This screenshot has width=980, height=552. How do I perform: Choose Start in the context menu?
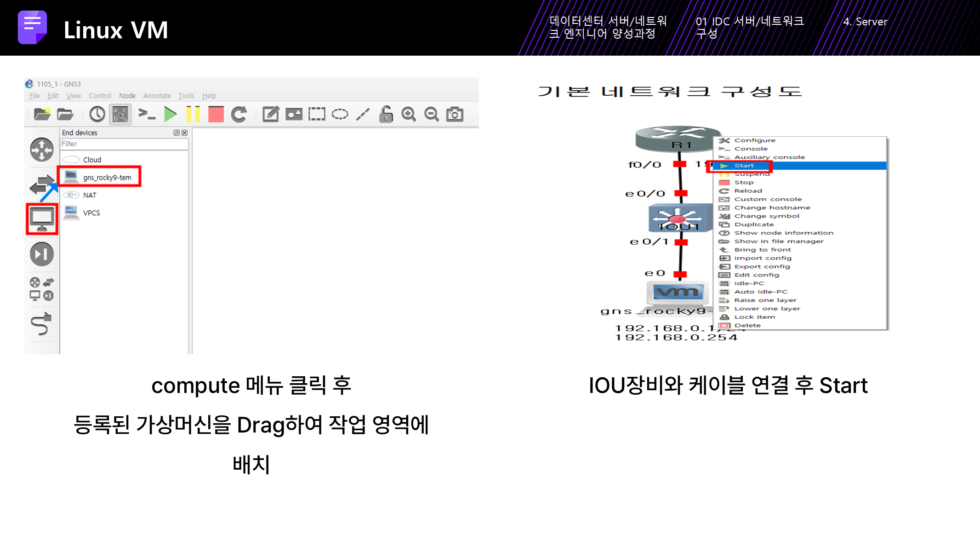pos(744,166)
